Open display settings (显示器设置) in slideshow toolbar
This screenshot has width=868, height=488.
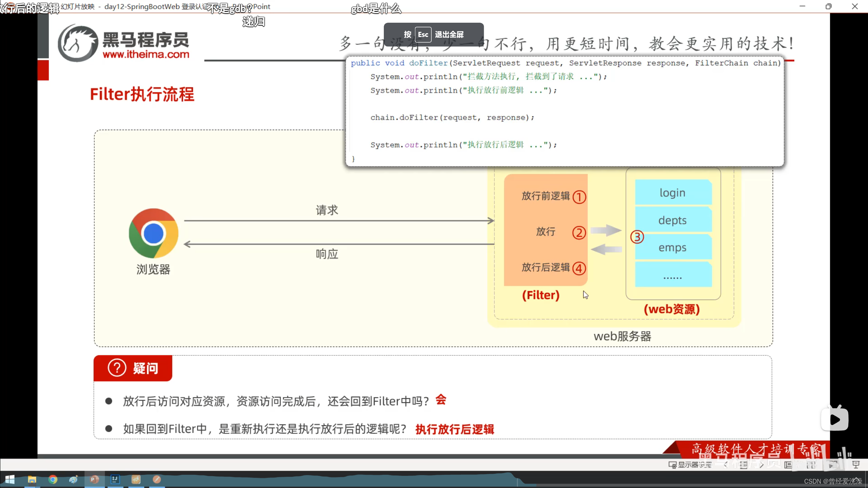[x=690, y=465]
